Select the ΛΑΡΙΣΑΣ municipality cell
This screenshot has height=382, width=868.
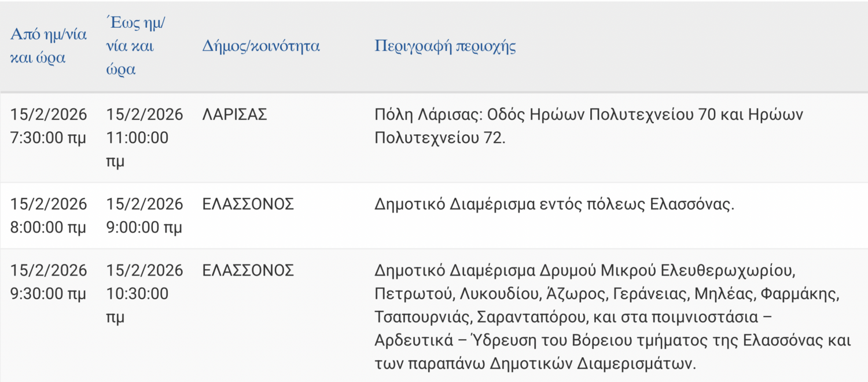pos(234,115)
